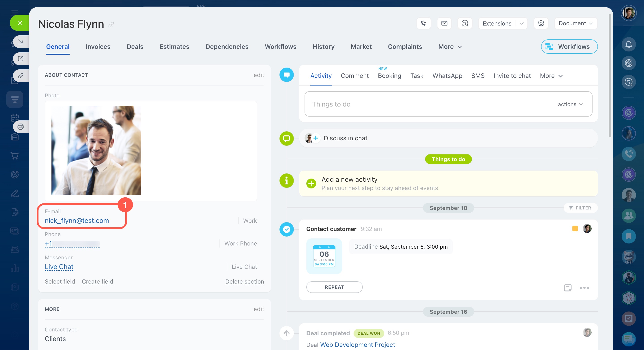Viewport: 644px width, 350px height.
Task: Expand the Extensions dropdown arrow
Action: (x=522, y=23)
